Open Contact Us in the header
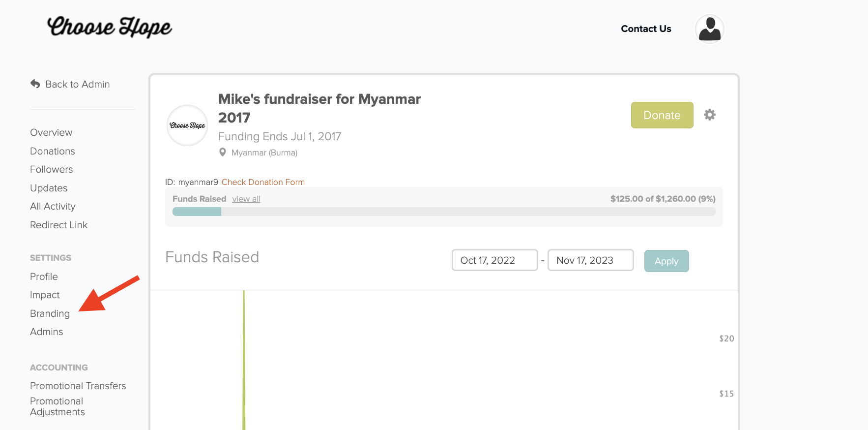Viewport: 868px width, 430px height. point(646,29)
